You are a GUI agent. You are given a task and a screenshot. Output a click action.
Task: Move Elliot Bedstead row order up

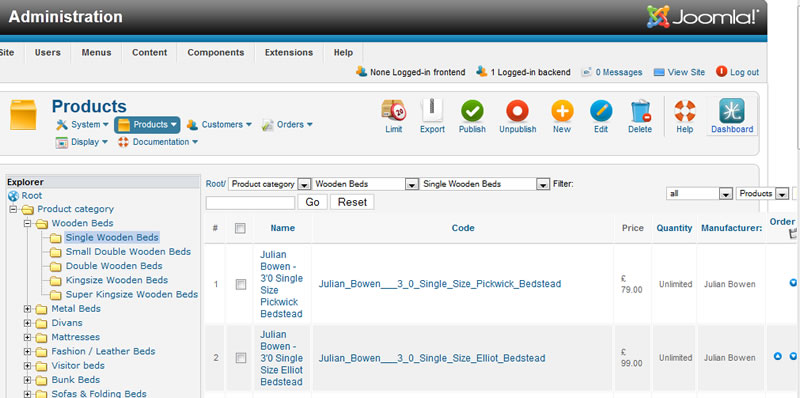[x=777, y=357]
